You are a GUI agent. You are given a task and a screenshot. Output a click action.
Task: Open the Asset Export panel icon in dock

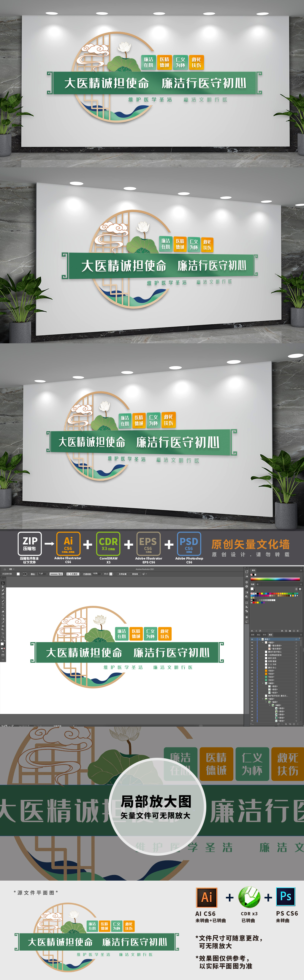point(246,572)
